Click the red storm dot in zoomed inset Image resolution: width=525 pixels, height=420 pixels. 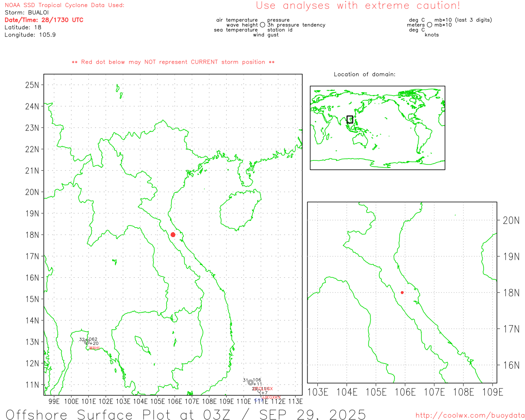[402, 292]
